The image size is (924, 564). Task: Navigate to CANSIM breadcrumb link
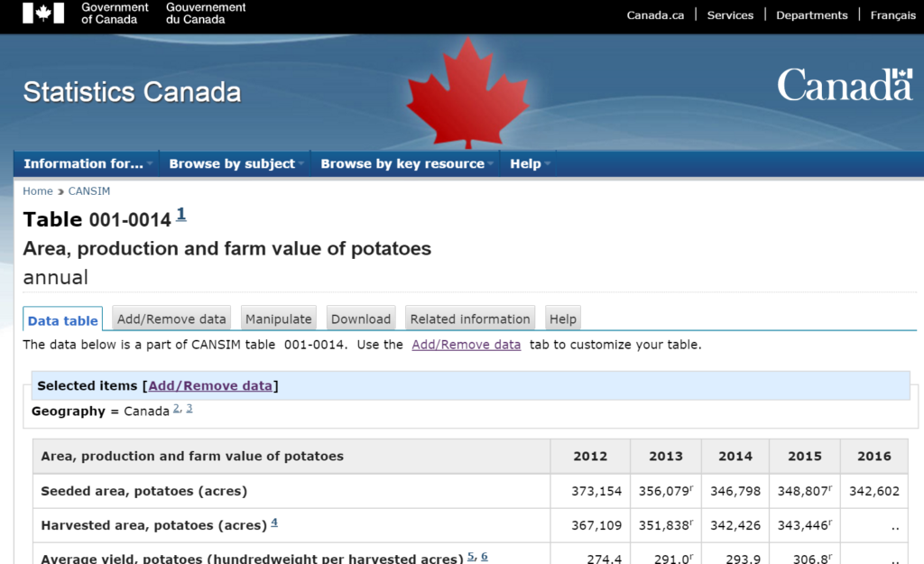click(89, 191)
